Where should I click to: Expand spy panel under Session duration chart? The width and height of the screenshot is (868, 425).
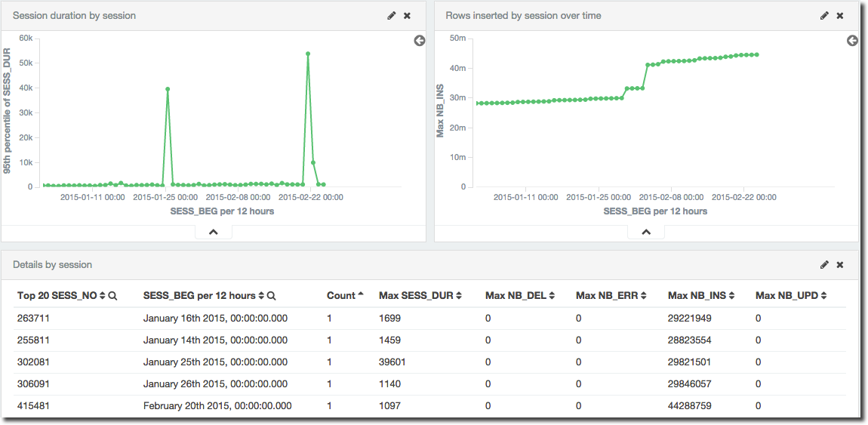tap(213, 233)
